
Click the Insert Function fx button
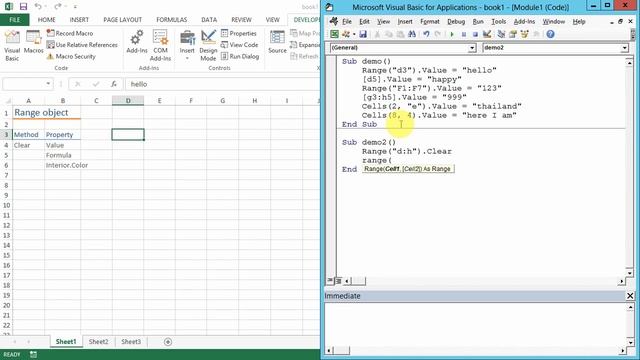(x=114, y=84)
